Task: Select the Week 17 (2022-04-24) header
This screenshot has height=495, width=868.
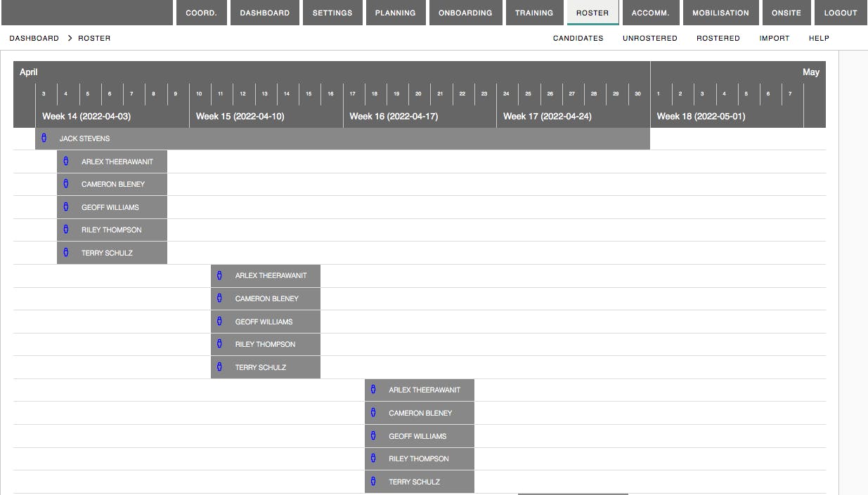Action: click(548, 117)
